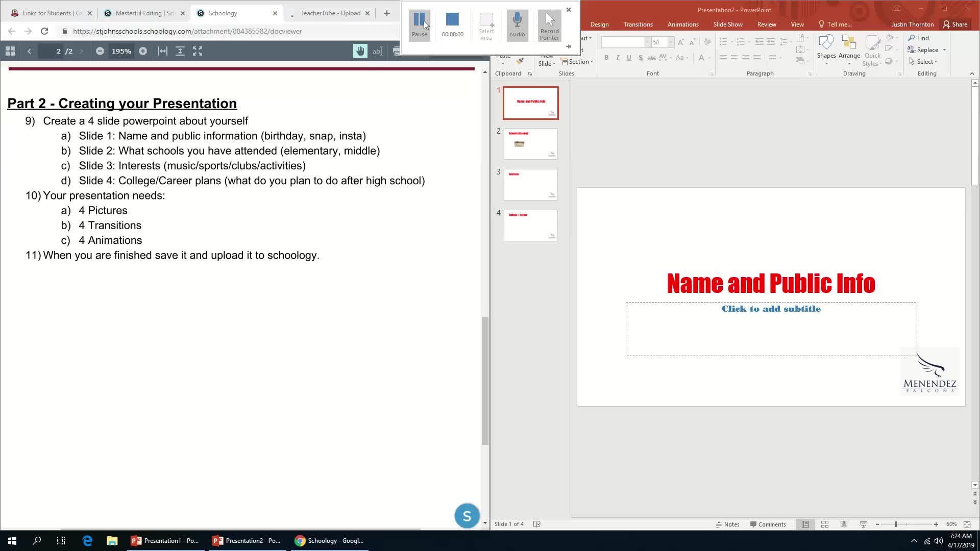Click the Pause recording button

point(420,23)
